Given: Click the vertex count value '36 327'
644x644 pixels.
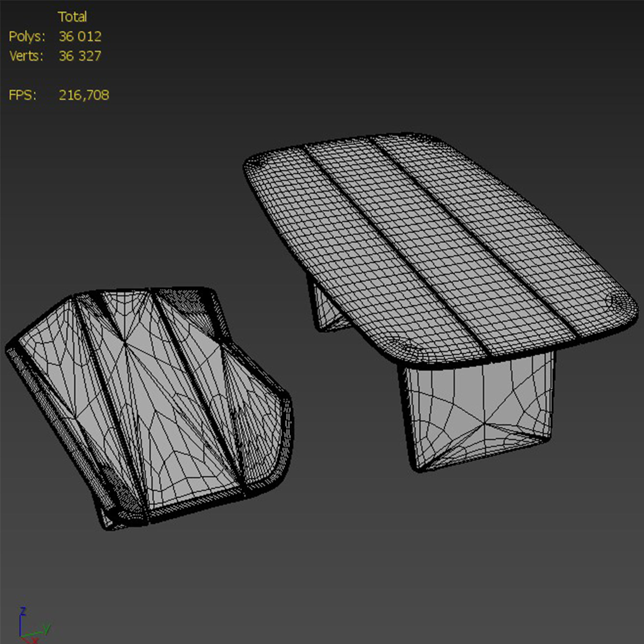Looking at the screenshot, I should pos(80,56).
